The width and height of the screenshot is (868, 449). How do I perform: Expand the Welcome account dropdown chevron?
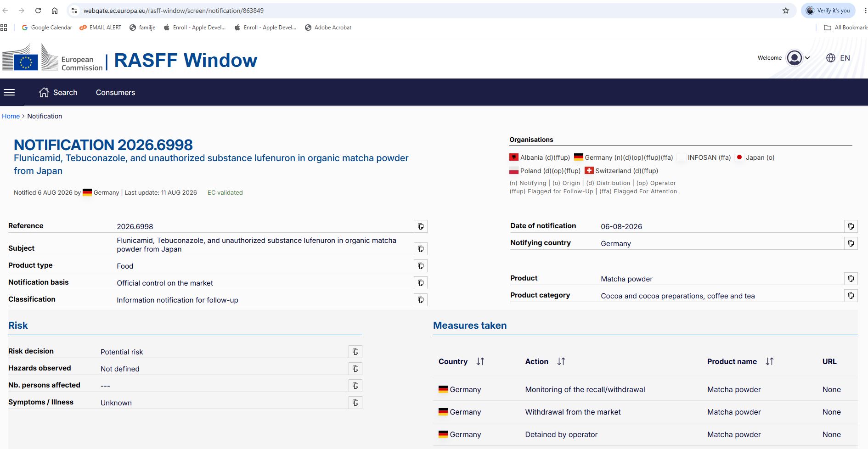pos(807,58)
